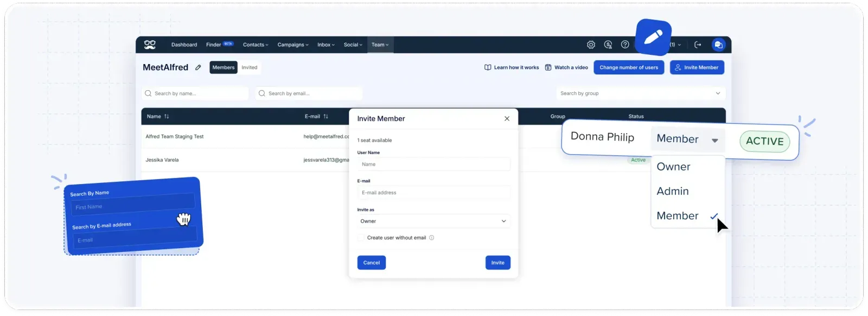Image resolution: width=868 pixels, height=316 pixels.
Task: Click Cancel in Invite Member dialog
Action: [372, 263]
